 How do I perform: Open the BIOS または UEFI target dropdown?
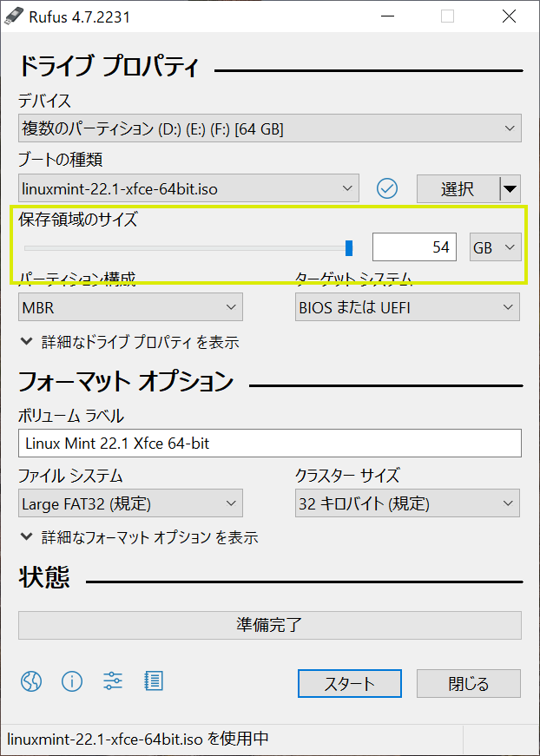[407, 307]
